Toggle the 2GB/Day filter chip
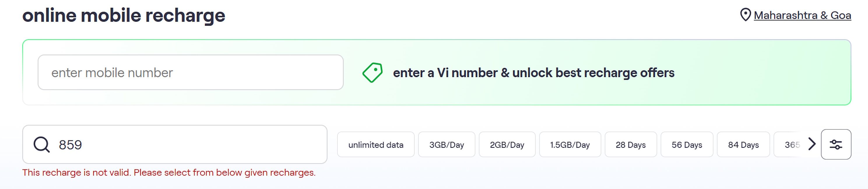 (x=507, y=145)
